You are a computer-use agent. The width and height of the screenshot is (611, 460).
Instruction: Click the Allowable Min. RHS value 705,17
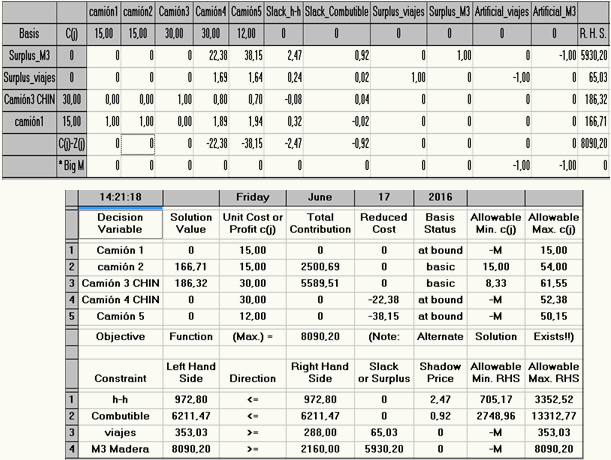tap(496, 400)
